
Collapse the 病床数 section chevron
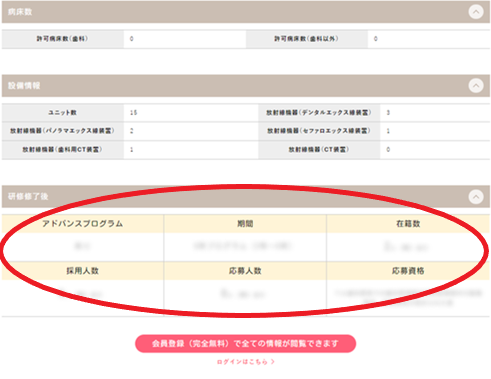tap(476, 12)
